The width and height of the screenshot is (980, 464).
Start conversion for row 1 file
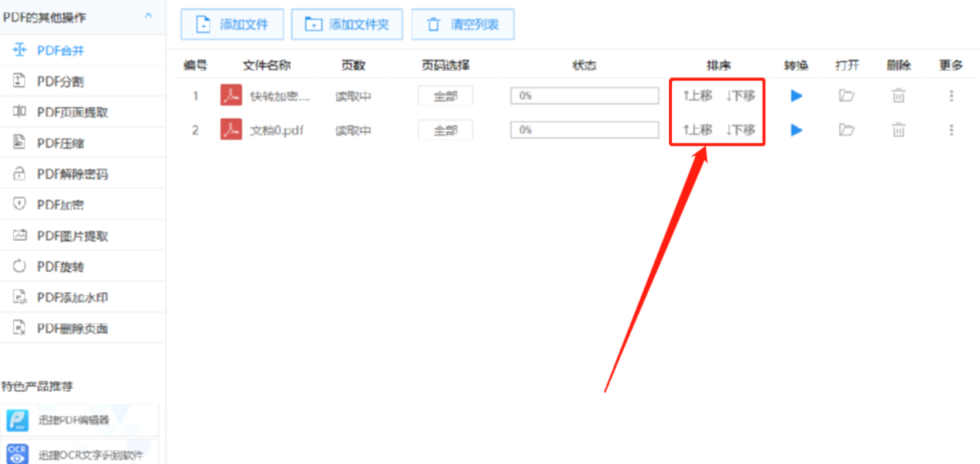[797, 96]
